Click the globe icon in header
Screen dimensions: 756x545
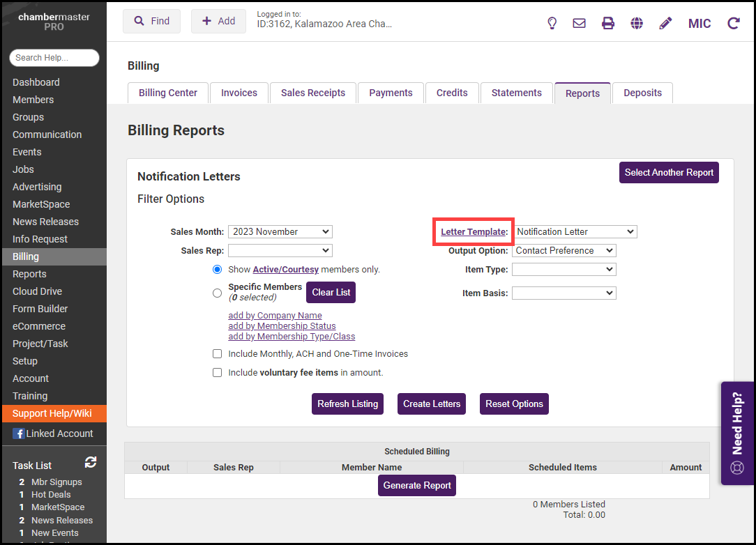click(637, 23)
